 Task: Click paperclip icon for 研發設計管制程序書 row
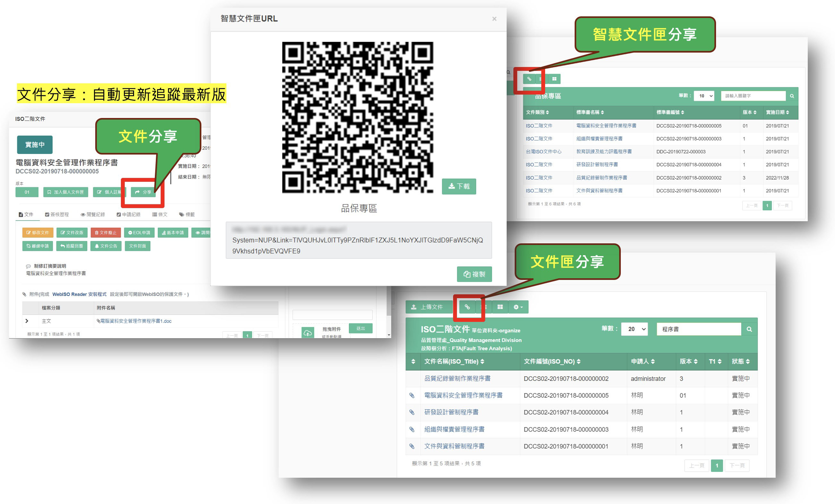pos(412,412)
